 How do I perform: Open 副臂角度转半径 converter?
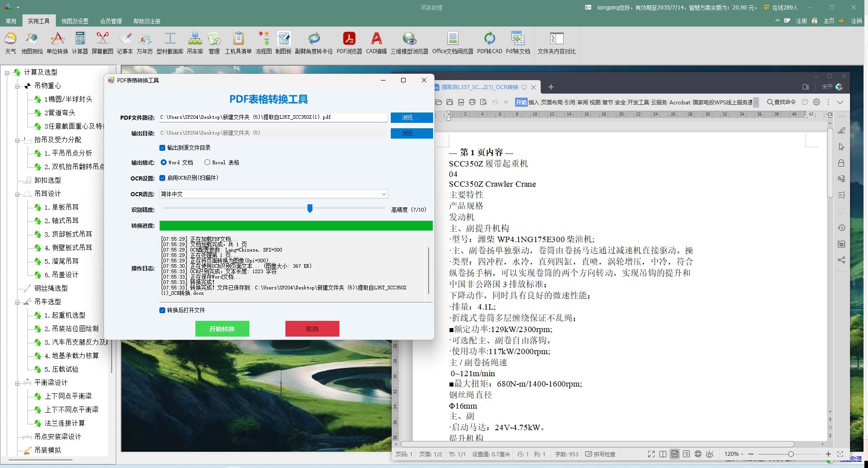[314, 43]
